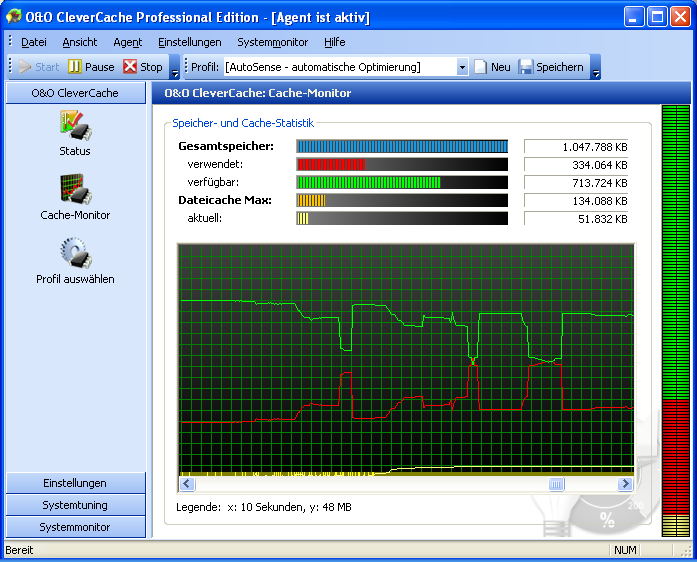Open the Profil auswählen icon
This screenshot has width=697, height=562.
[x=75, y=253]
